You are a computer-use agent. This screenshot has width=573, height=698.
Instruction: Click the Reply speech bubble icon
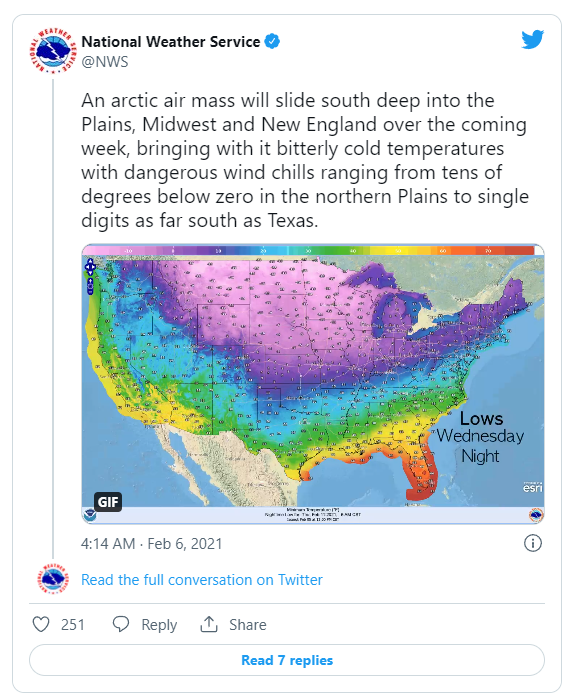[x=121, y=624]
